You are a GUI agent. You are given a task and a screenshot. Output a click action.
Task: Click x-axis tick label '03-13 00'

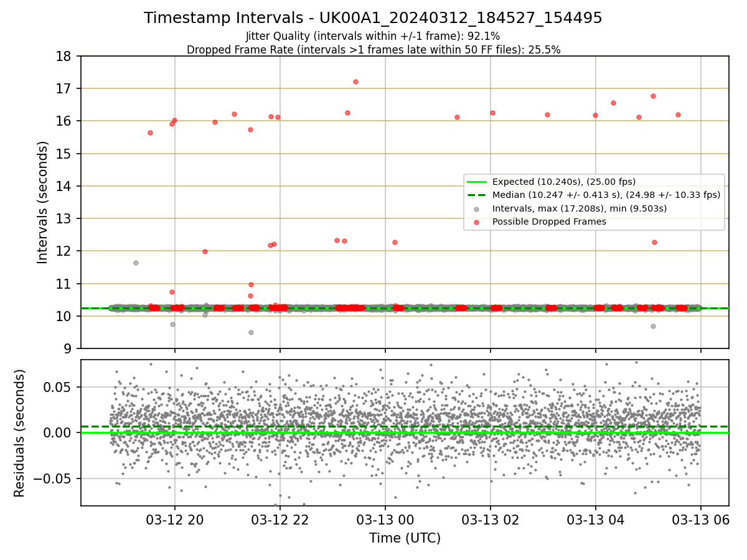pyautogui.click(x=385, y=519)
